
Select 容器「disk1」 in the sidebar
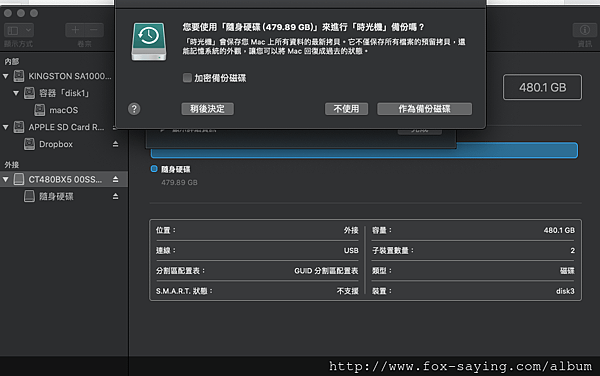64,93
